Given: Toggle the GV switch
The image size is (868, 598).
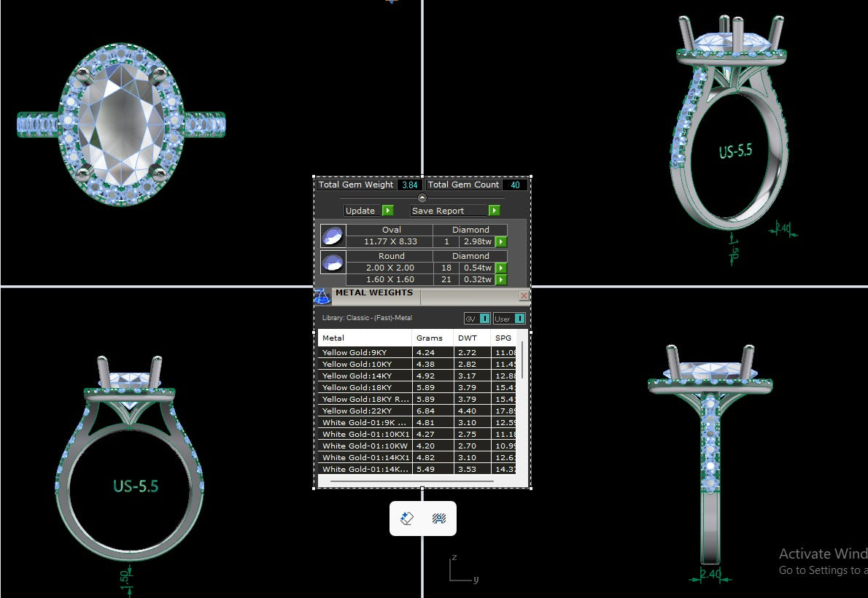Looking at the screenshot, I should pyautogui.click(x=484, y=319).
